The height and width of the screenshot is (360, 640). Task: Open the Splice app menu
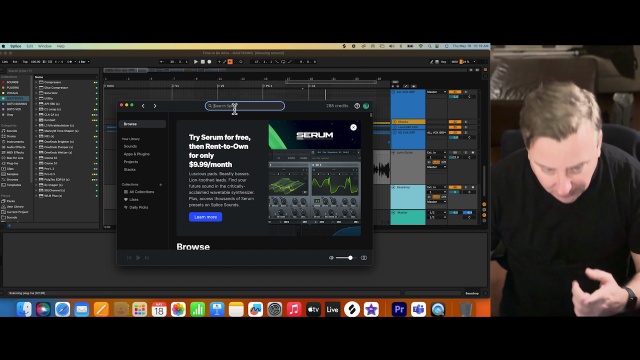tap(16, 46)
